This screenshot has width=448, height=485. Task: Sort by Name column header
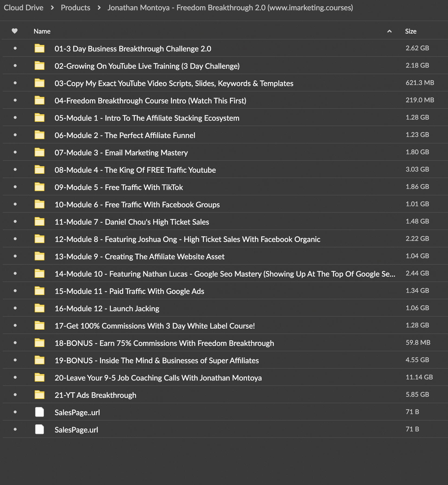click(x=42, y=31)
